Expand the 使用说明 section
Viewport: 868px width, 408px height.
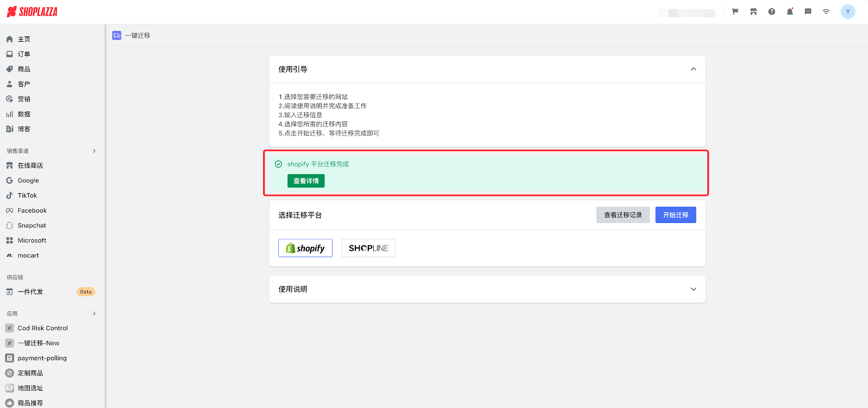(x=693, y=289)
